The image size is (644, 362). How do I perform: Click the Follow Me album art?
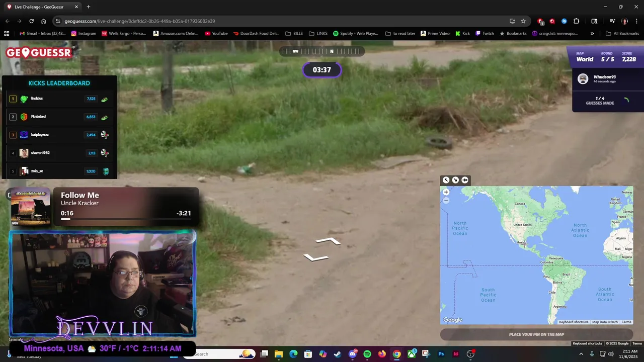[31, 207]
